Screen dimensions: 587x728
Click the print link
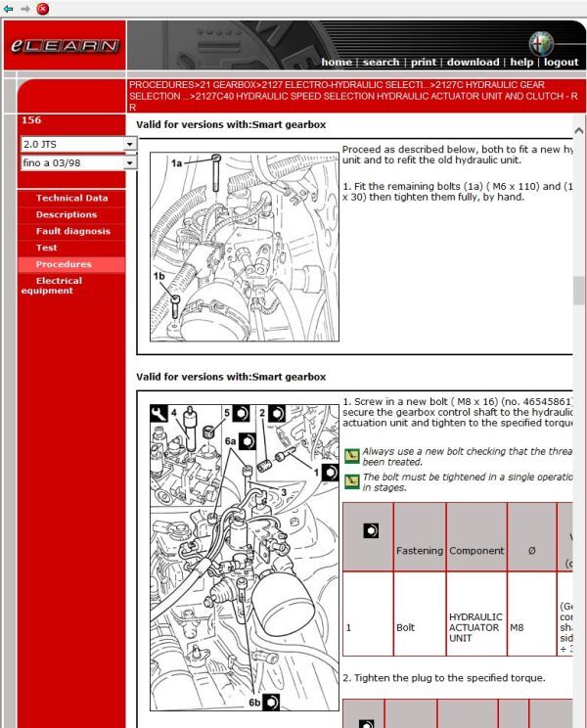coord(424,63)
